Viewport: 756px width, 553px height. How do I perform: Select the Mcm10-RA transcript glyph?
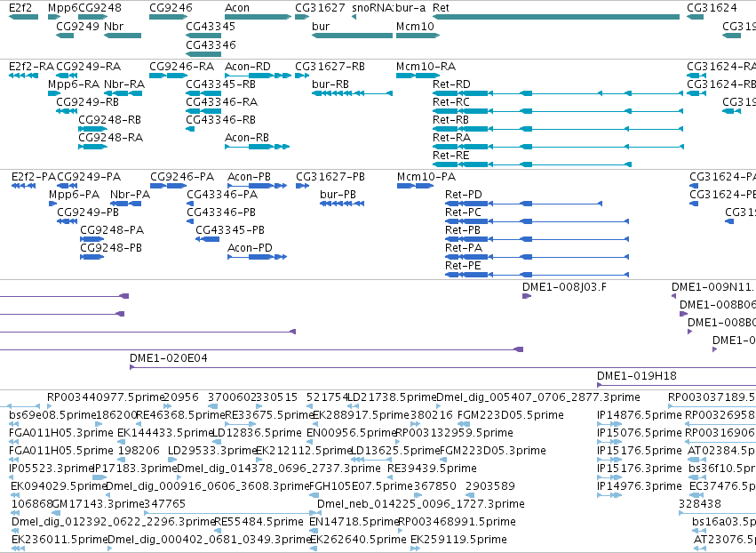click(418, 76)
